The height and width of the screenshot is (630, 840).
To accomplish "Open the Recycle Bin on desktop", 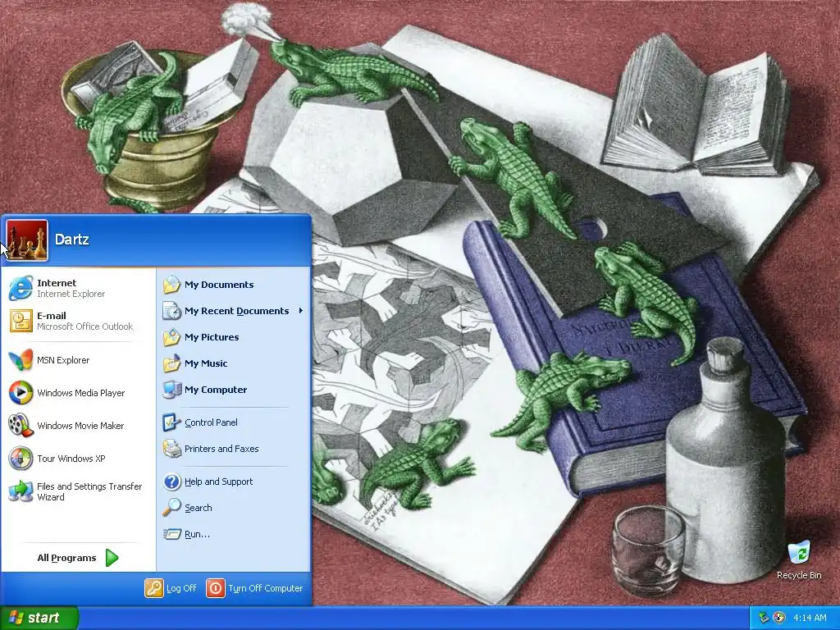I will pos(799,552).
